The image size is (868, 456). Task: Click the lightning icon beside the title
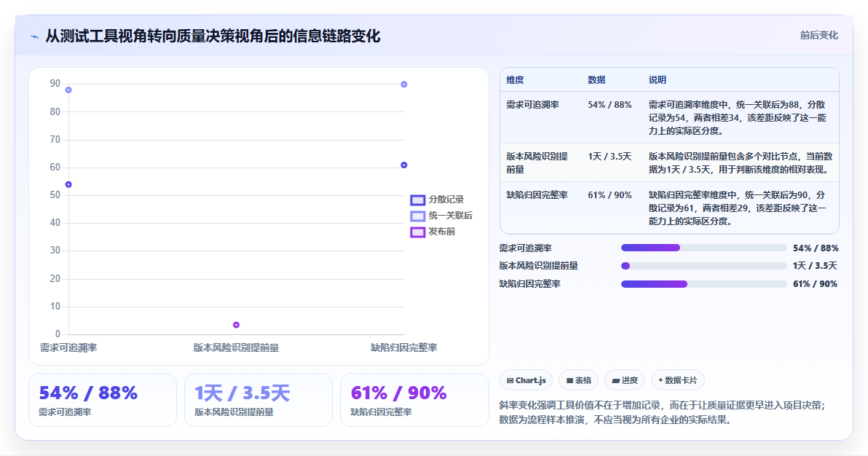coord(35,36)
